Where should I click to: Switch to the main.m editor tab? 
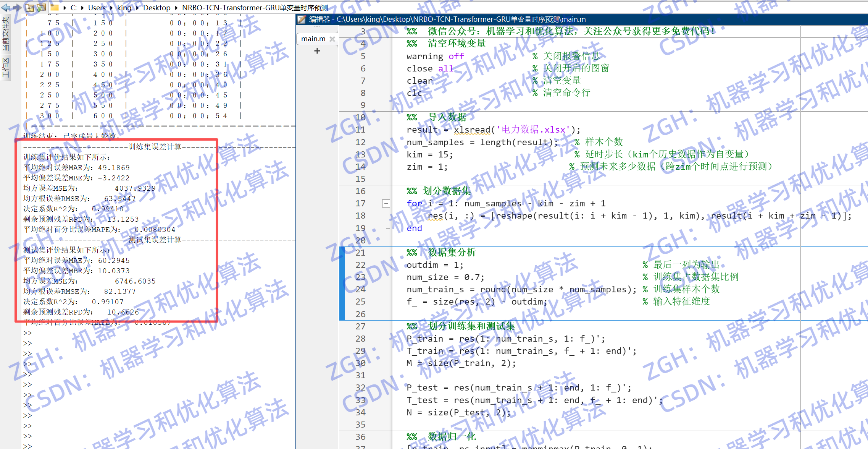pyautogui.click(x=313, y=39)
